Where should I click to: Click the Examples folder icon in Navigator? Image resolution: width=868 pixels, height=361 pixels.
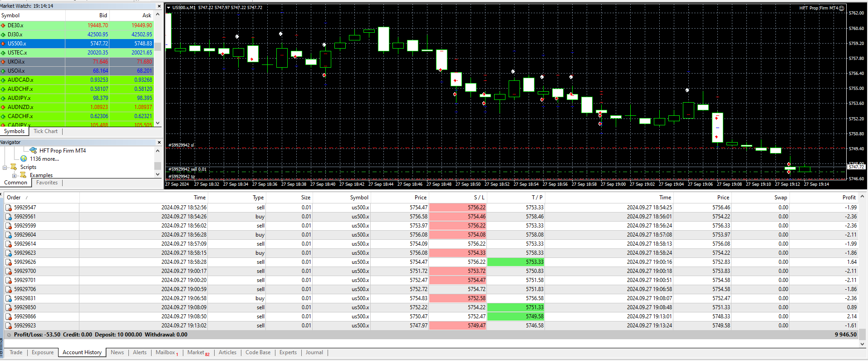point(23,175)
